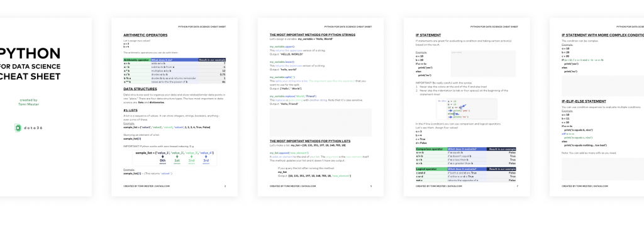Viewport: 644px width, 227px height.
Task: Open the If Statement page thumbnail
Action: 467,107
